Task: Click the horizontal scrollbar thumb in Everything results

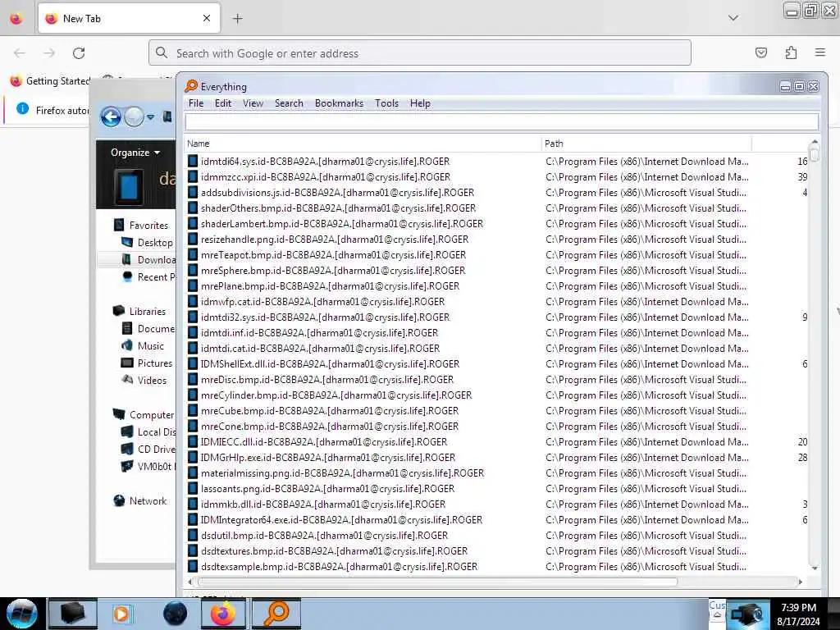Action: [x=437, y=582]
